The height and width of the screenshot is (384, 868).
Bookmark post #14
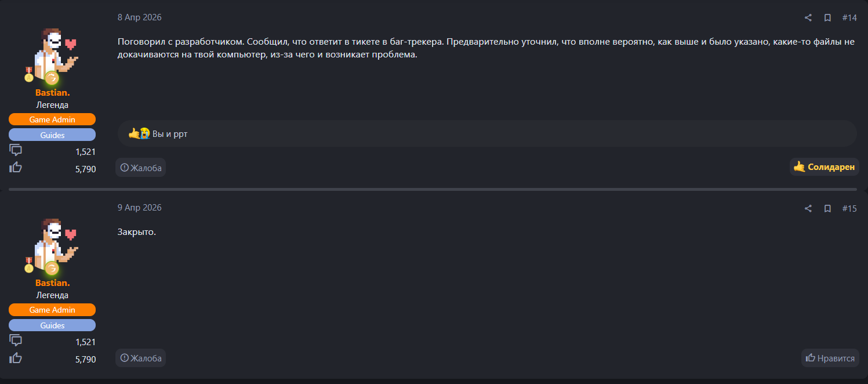pyautogui.click(x=827, y=18)
